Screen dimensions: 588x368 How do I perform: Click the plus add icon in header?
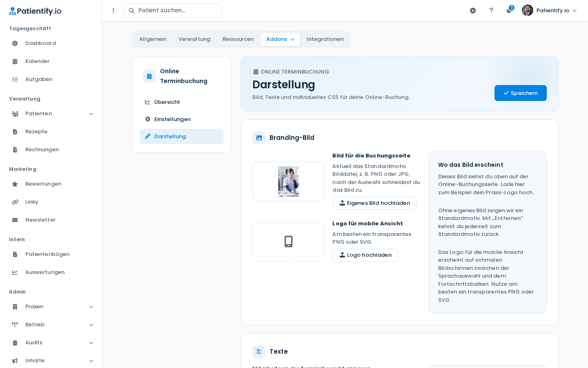473,11
